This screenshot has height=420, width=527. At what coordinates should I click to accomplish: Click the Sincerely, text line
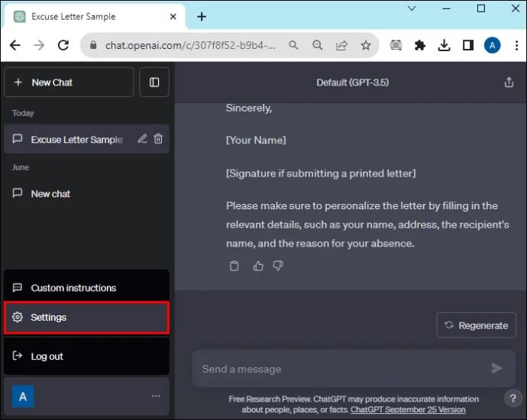249,108
